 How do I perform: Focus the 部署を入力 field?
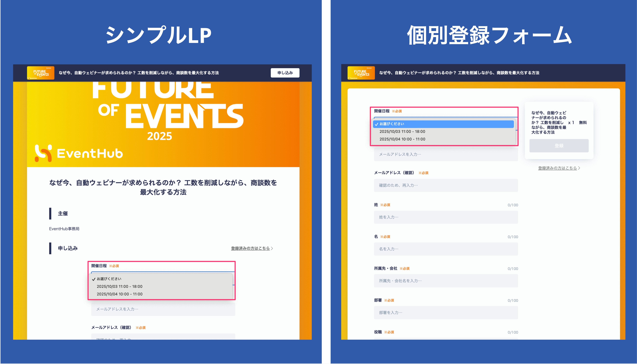(446, 312)
